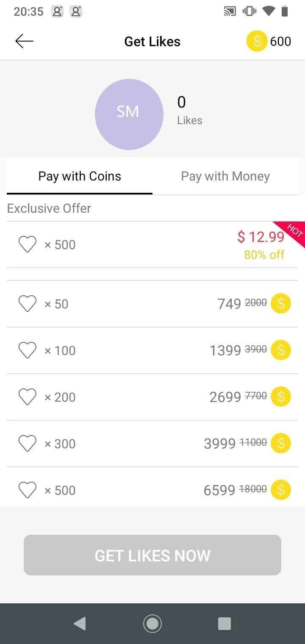The image size is (305, 644).
Task: Tap the heart icon for 200 likes
Action: [x=28, y=397]
